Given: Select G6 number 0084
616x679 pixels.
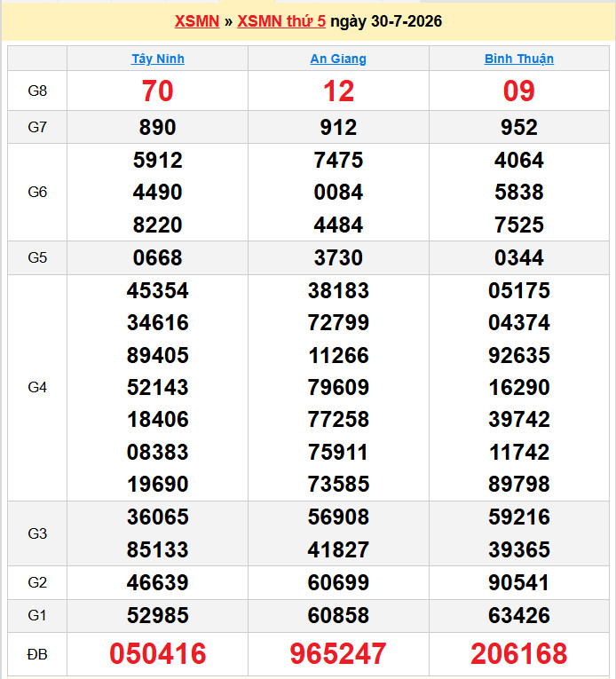Looking at the screenshot, I should 338,192.
